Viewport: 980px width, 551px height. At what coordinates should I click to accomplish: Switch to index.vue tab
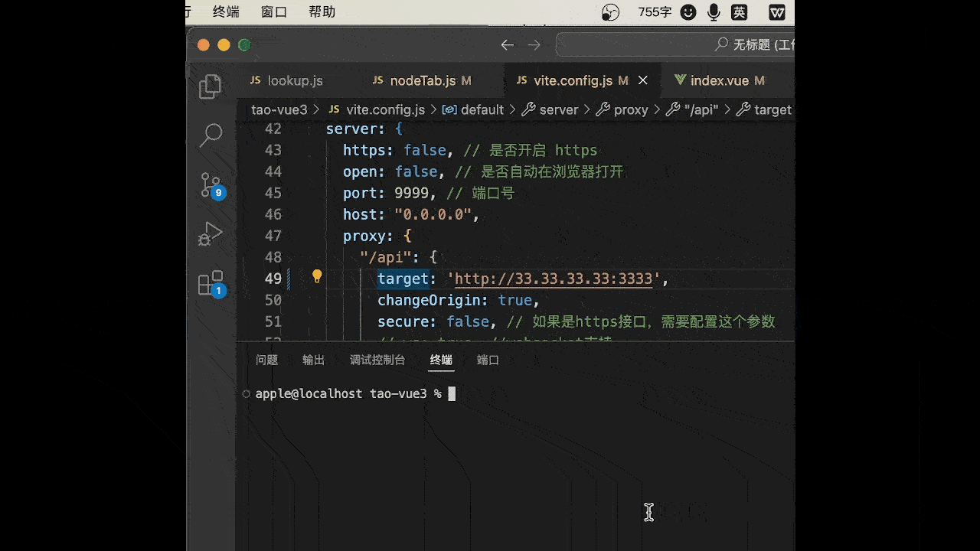[x=720, y=80]
